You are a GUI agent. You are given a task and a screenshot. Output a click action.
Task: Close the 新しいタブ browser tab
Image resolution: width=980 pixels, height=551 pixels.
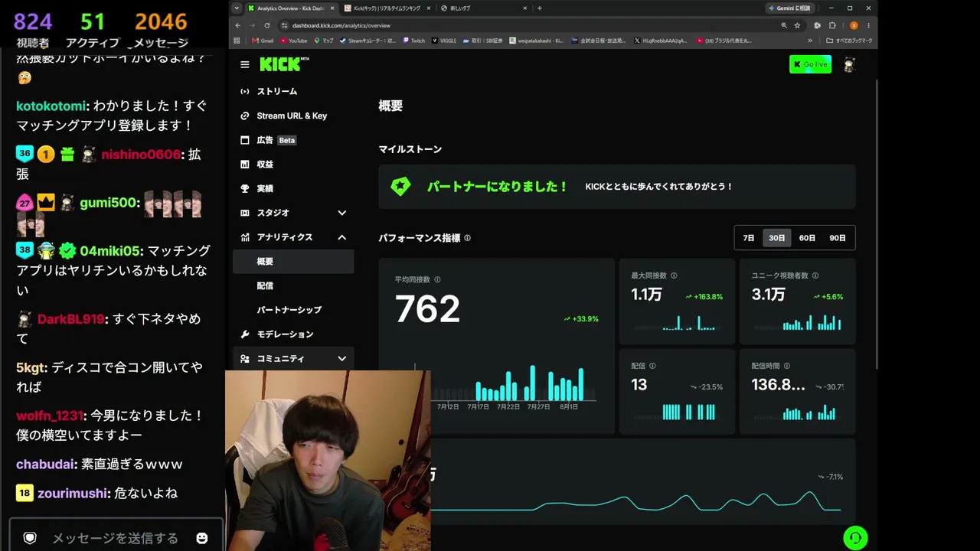click(524, 8)
